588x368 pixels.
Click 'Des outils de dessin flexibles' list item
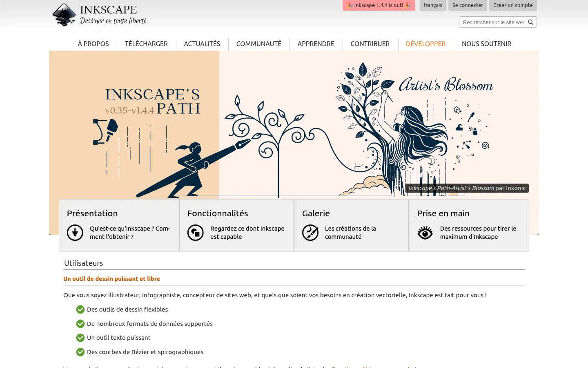pos(127,310)
